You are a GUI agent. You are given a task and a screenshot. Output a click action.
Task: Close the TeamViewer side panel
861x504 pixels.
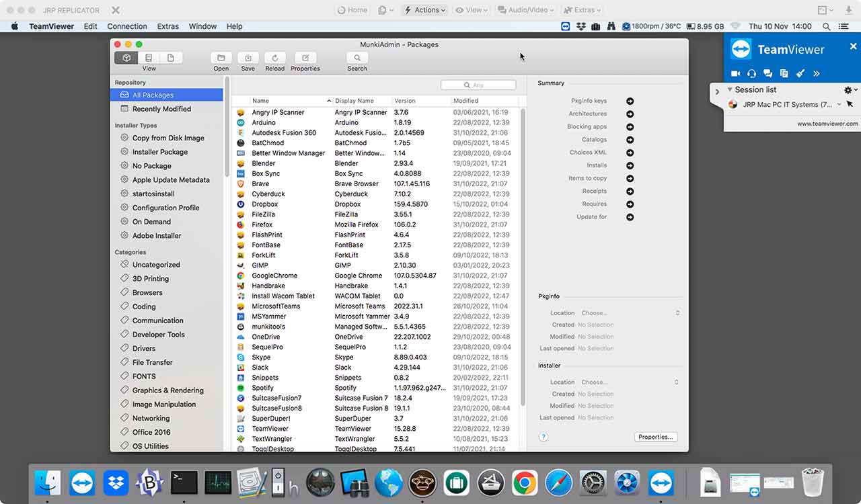tap(853, 46)
